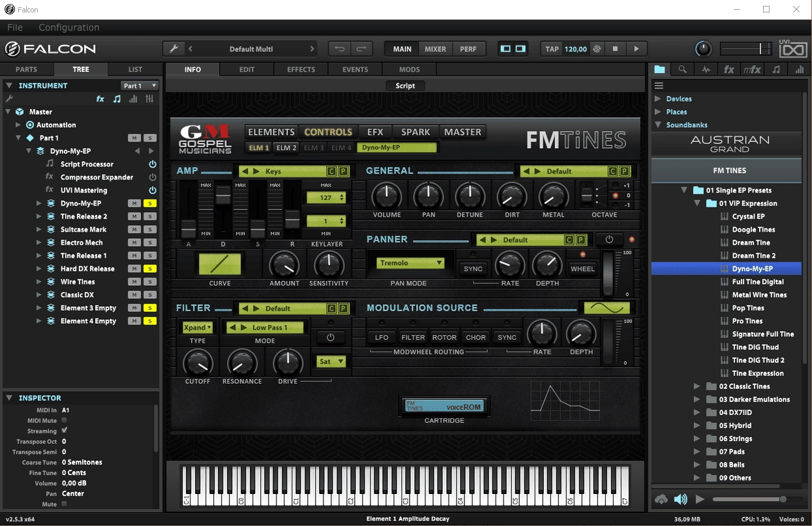This screenshot has width=812, height=526.
Task: Open the fx browser tab
Action: coord(729,70)
